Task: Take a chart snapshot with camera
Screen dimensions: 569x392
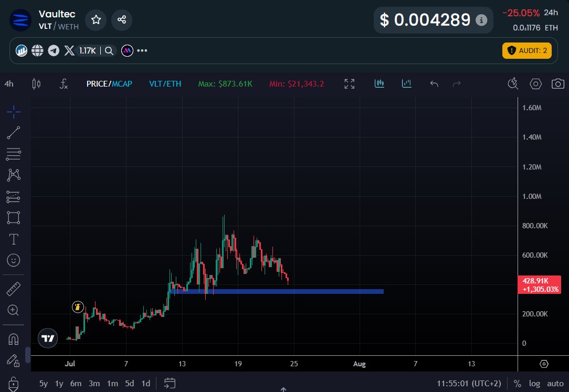Action: [558, 84]
